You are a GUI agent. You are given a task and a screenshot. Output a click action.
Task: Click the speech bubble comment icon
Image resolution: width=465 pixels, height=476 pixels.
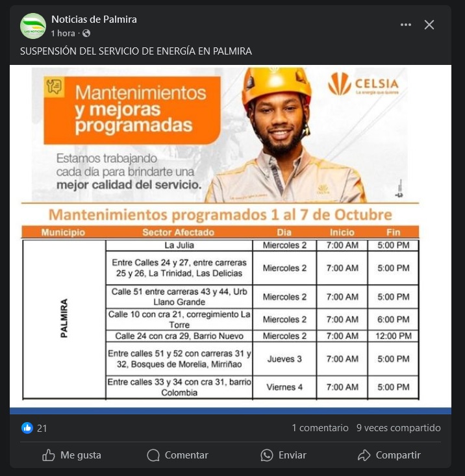coord(153,455)
